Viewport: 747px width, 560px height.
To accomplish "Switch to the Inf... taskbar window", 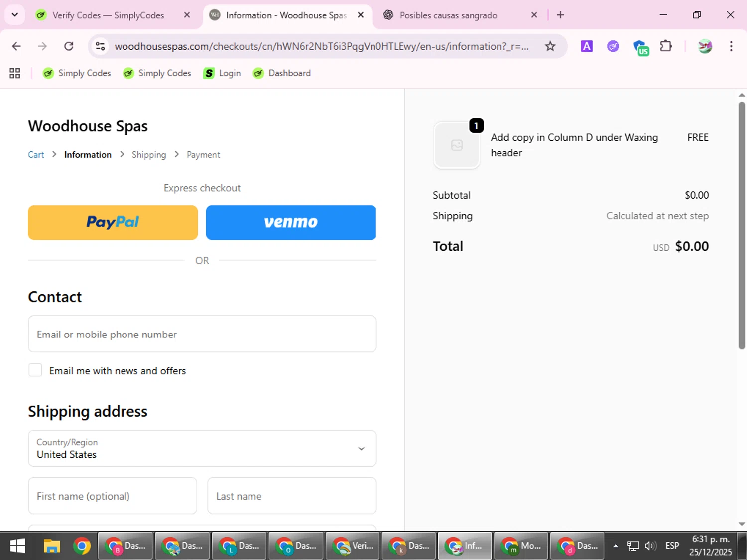I will tap(465, 546).
